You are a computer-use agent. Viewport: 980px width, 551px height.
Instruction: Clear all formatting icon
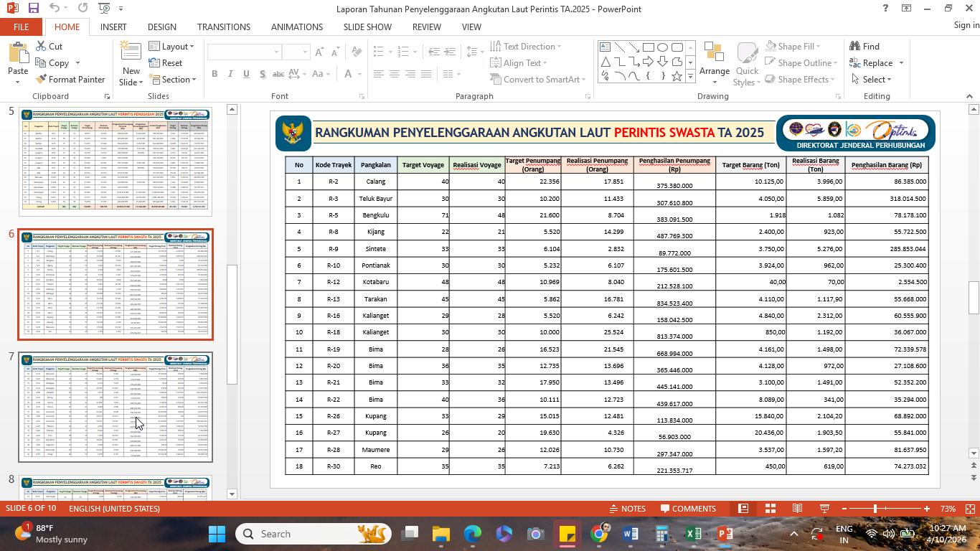coord(358,52)
